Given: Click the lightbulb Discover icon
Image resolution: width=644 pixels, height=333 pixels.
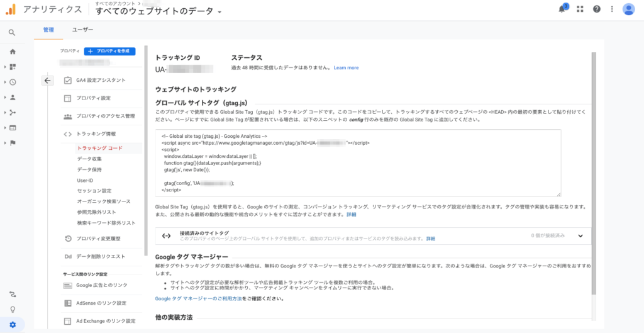Looking at the screenshot, I should [13, 310].
